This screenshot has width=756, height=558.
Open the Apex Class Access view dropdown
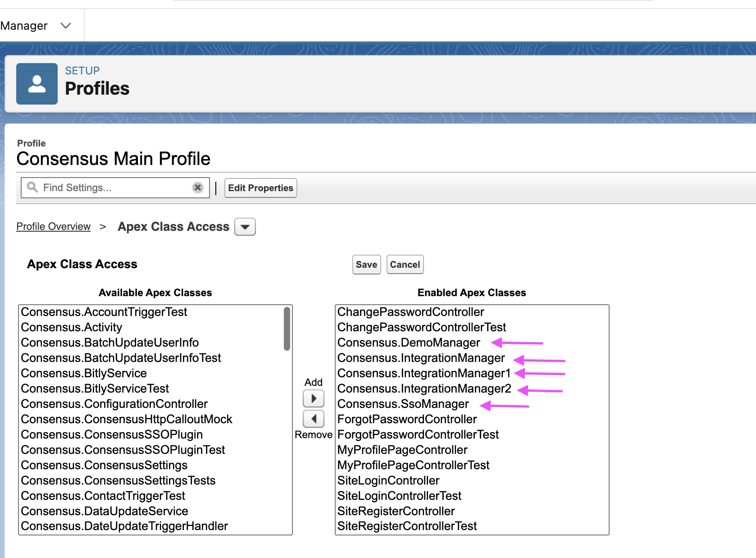(244, 227)
